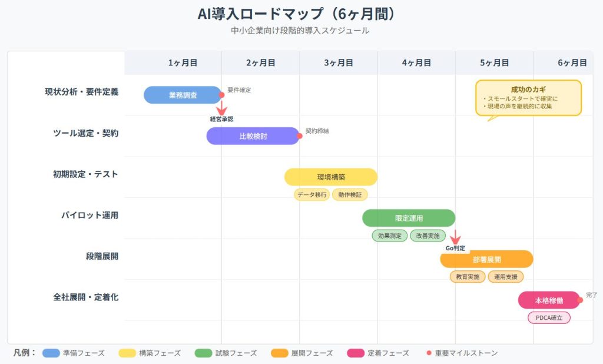The width and height of the screenshot is (603, 364).
Task: Select the orange 展開フェーズ legend swatch
Action: [279, 353]
